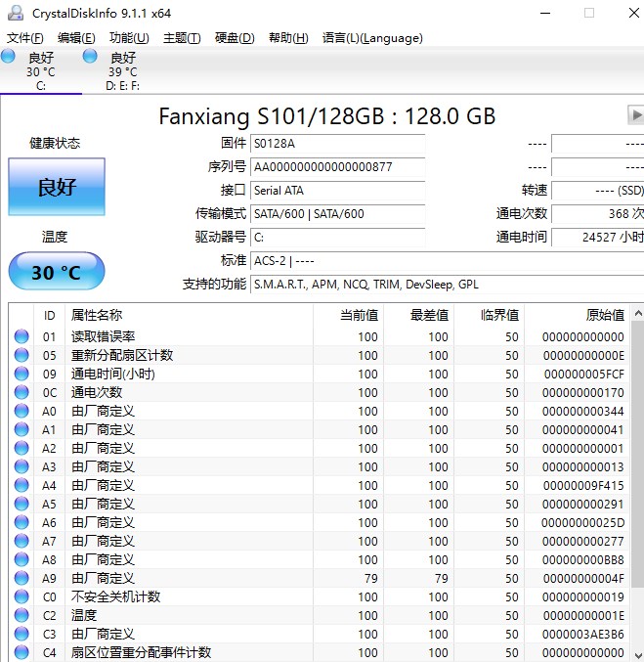Select raw value 00000009F415
Image resolution: width=644 pixels, height=662 pixels.
tap(583, 486)
